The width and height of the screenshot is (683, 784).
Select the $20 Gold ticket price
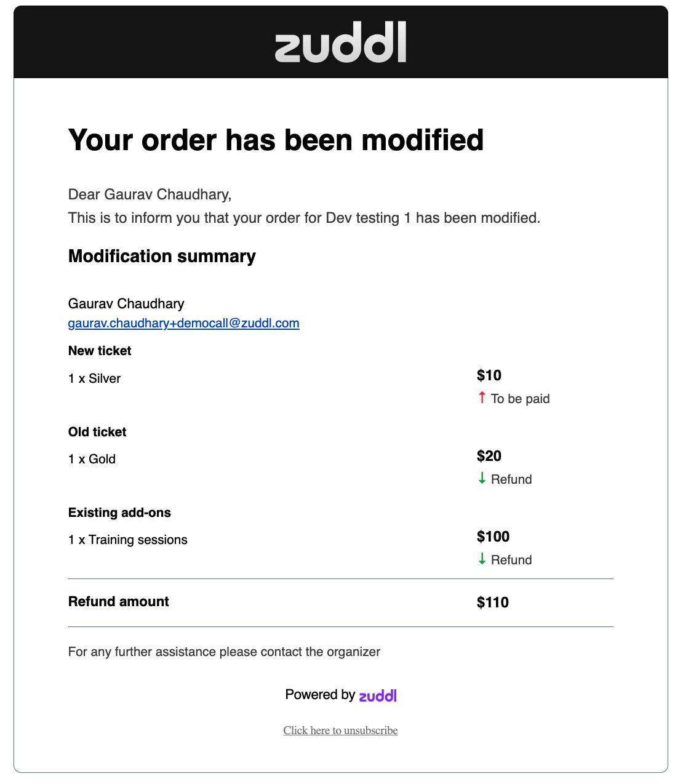pos(489,456)
